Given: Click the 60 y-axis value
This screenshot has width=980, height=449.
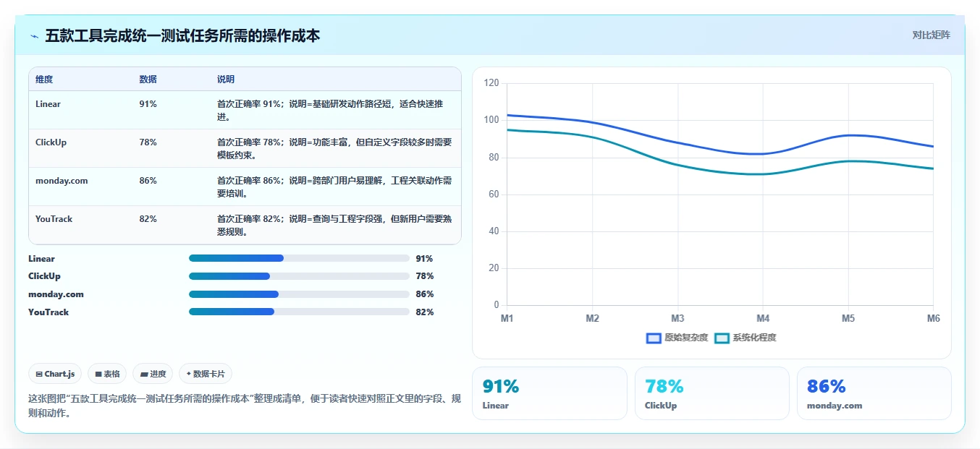Looking at the screenshot, I should (x=494, y=194).
